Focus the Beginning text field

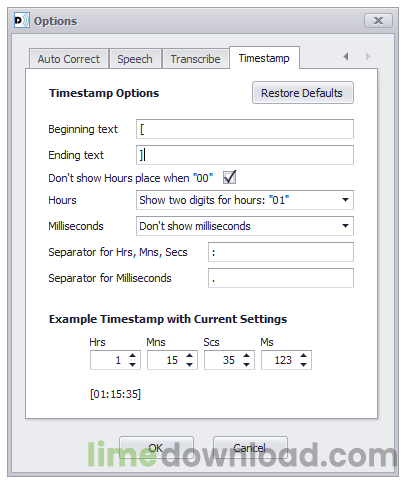click(x=245, y=129)
